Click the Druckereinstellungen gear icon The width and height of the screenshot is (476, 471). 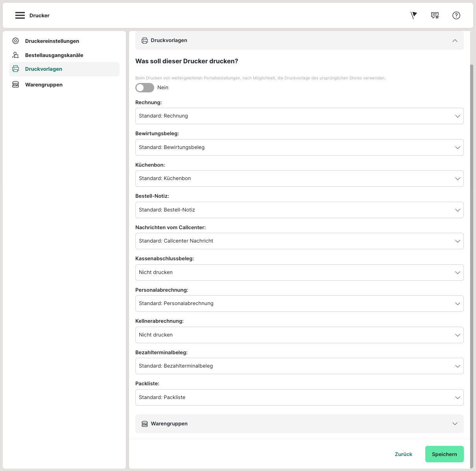click(x=16, y=41)
